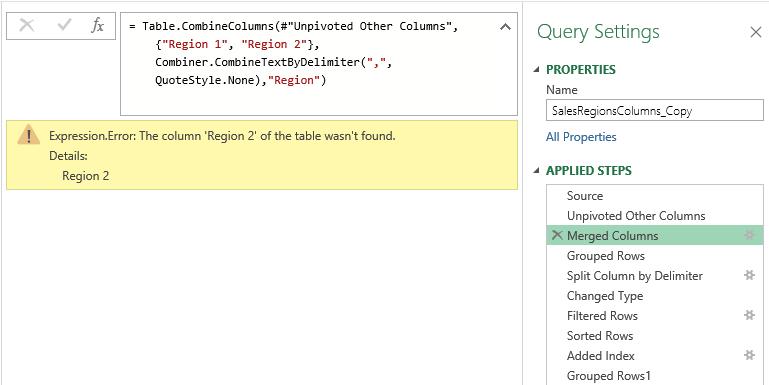Click the error warning triangle icon
Screen dimensions: 769x385
[x=28, y=134]
